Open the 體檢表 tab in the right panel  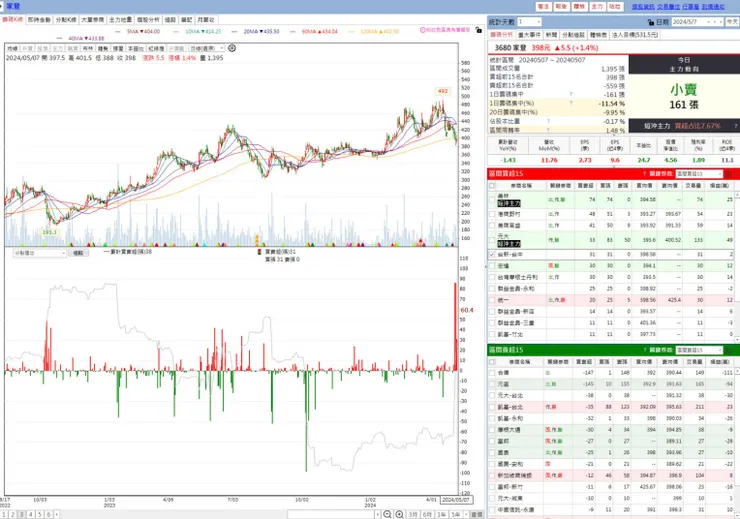598,35
